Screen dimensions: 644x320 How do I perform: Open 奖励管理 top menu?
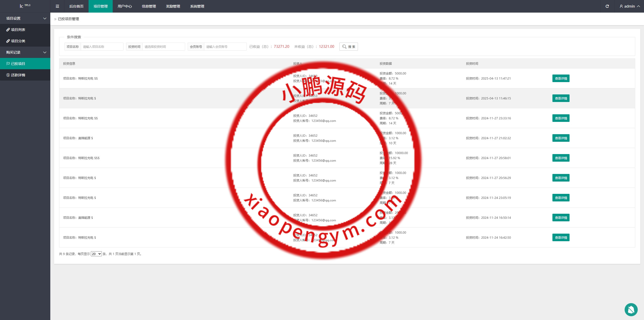(x=173, y=6)
